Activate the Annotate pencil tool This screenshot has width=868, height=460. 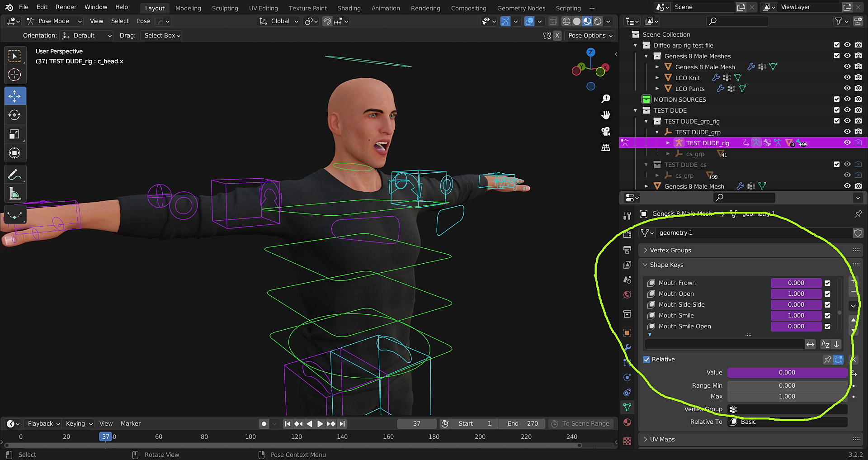[15, 175]
